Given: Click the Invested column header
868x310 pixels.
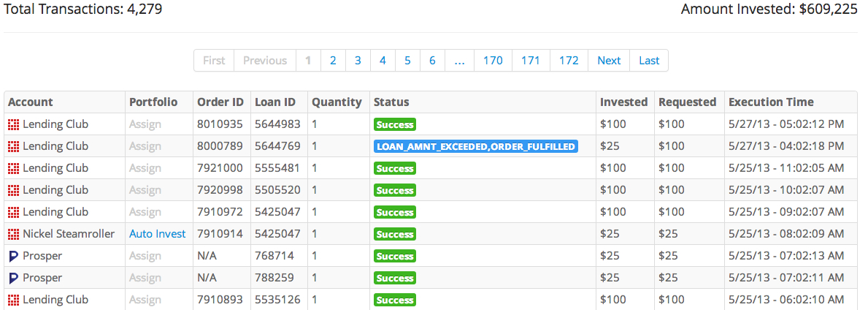Looking at the screenshot, I should pyautogui.click(x=624, y=102).
